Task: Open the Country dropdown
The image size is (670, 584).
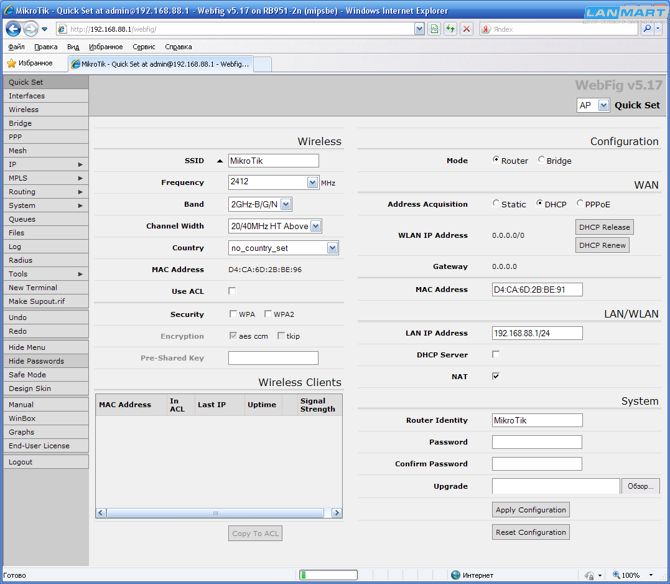Action: (x=332, y=248)
